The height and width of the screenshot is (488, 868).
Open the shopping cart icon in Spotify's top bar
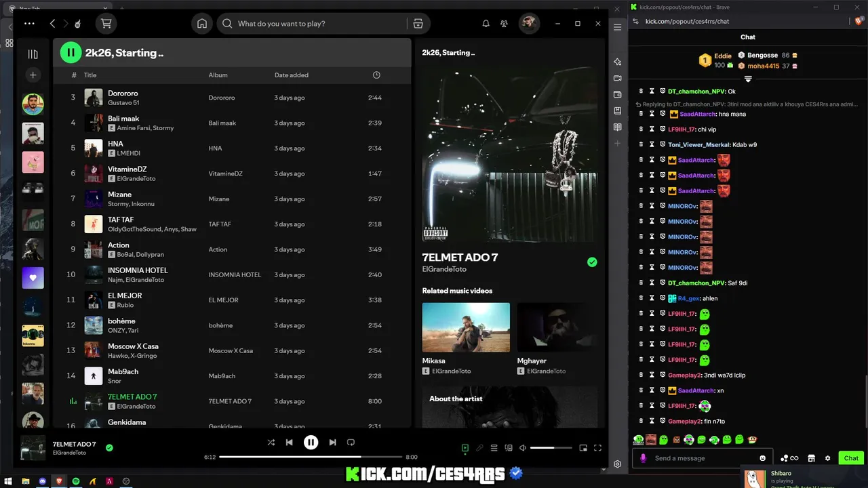(106, 23)
